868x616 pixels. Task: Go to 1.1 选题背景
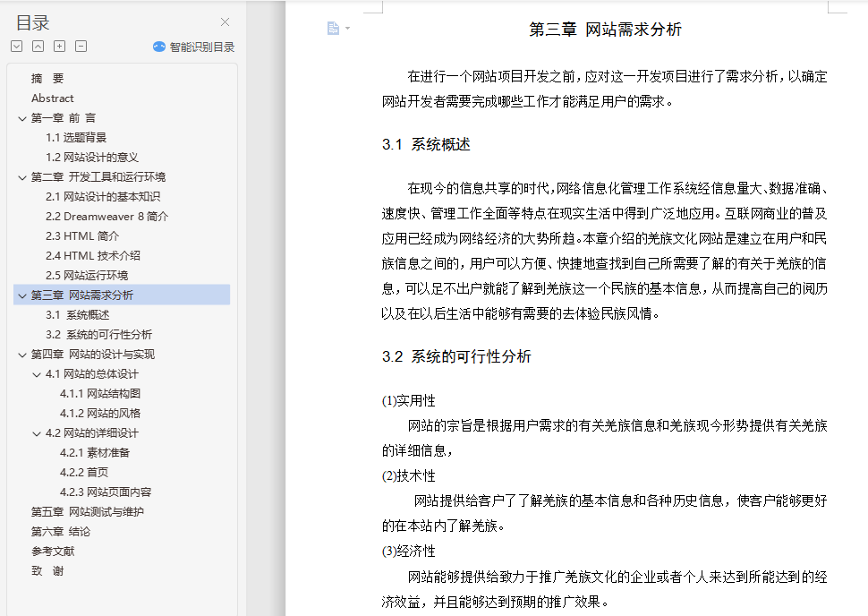click(x=76, y=137)
